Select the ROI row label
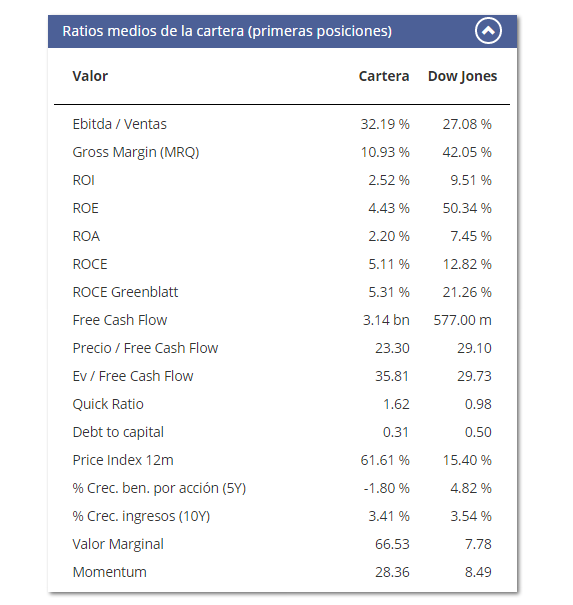This screenshot has width=573, height=605. click(x=84, y=180)
